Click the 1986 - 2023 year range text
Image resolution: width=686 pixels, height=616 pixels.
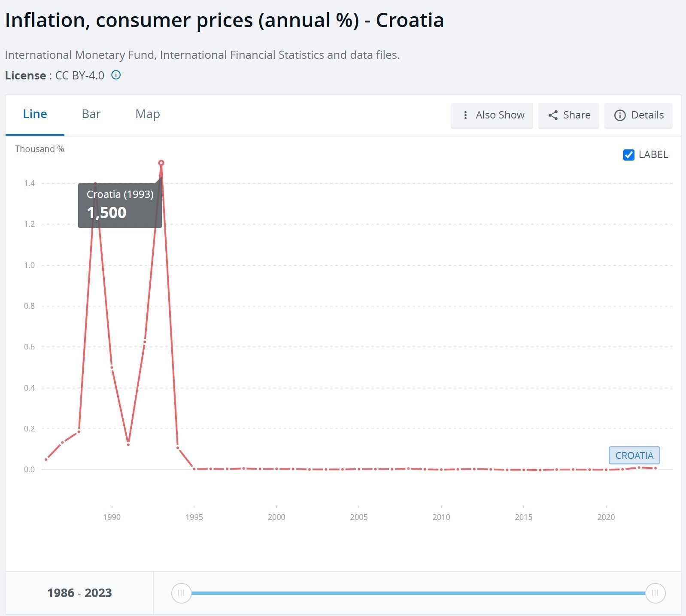pos(79,593)
